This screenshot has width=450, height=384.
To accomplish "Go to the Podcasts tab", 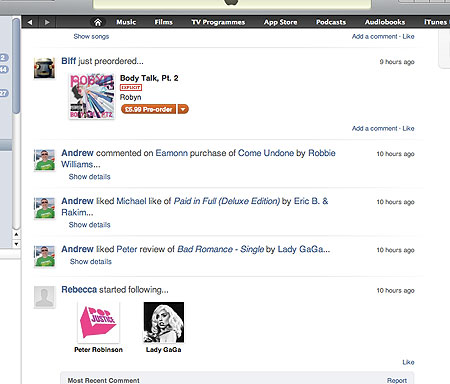I will (331, 22).
